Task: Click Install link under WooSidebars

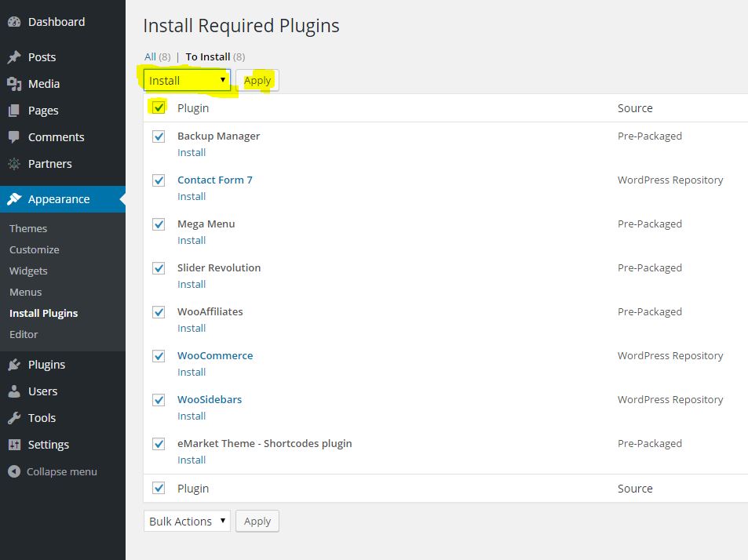Action: [192, 416]
